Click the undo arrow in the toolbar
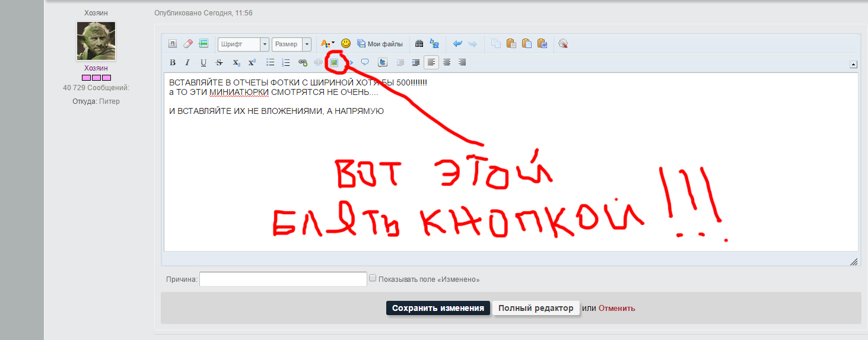 457,43
